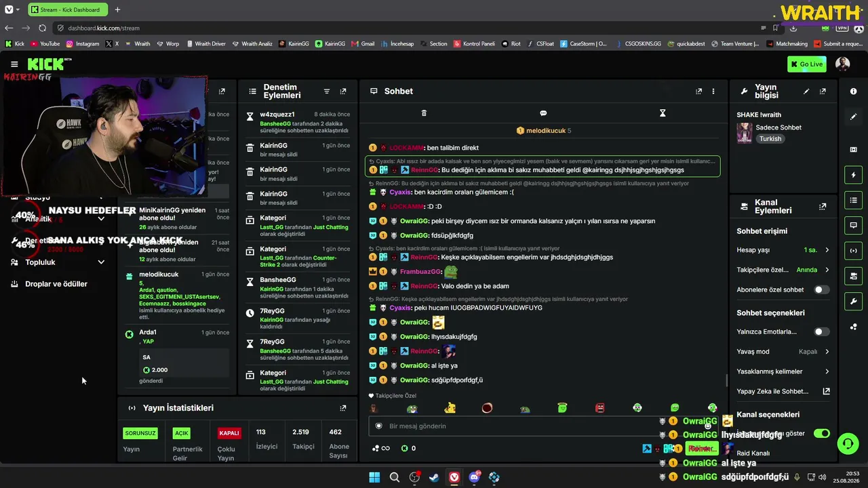This screenshot has height=488, width=868.
Task: Open Droplar ve ödüller in the sidebar
Action: 56,284
